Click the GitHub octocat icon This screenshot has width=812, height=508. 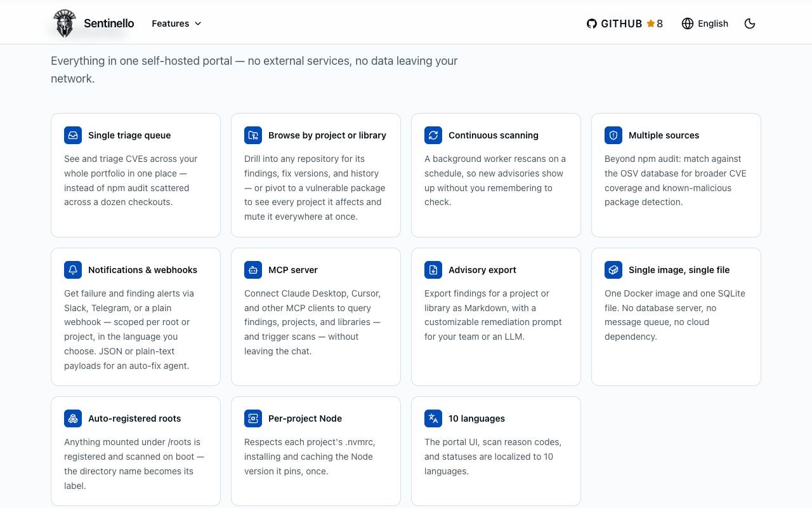pos(592,23)
